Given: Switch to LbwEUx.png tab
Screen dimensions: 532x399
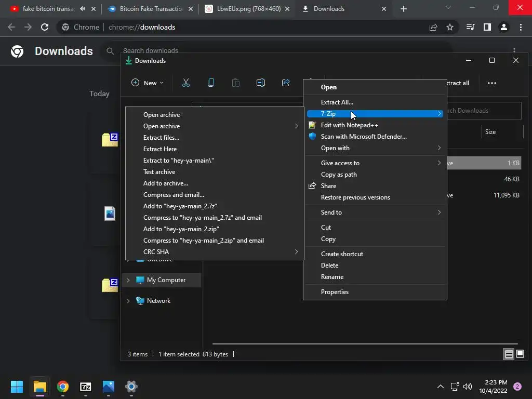Looking at the screenshot, I should click(247, 9).
